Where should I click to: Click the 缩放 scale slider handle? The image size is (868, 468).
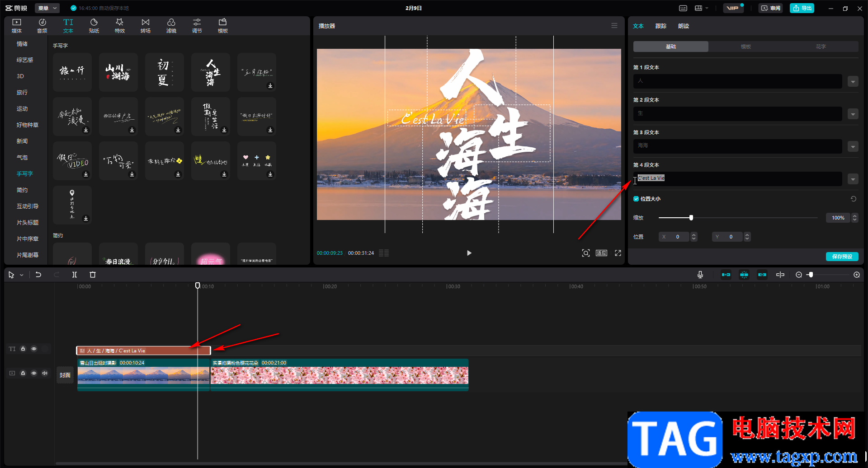[x=691, y=218]
